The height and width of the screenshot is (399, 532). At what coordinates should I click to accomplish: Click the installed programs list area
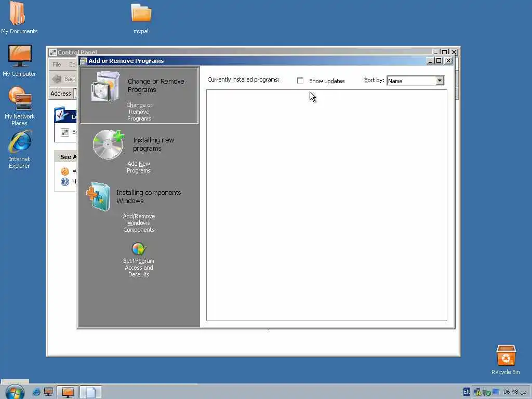click(326, 205)
